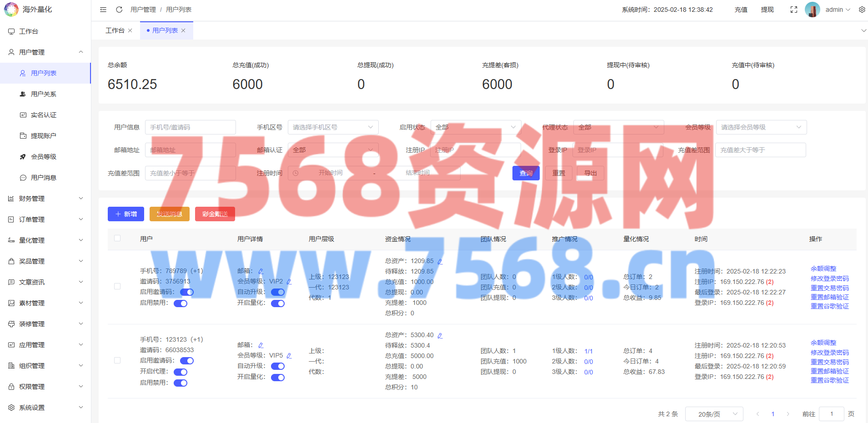Open the settings gear icon at top right
This screenshot has height=423, width=868.
coord(862,10)
